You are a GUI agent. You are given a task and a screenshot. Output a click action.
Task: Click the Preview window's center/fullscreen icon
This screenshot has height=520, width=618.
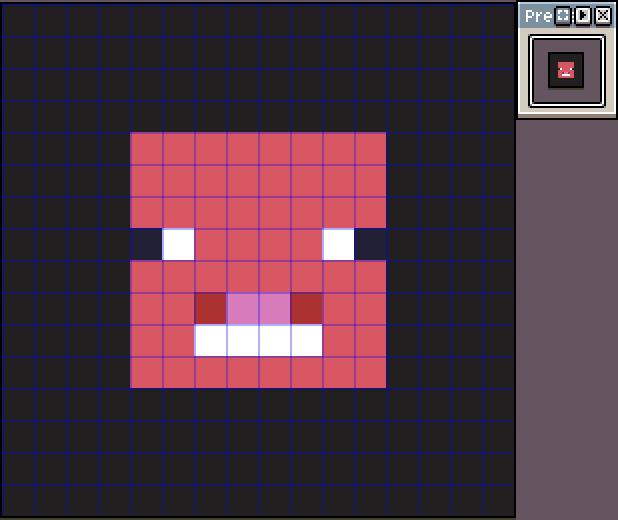tap(563, 16)
